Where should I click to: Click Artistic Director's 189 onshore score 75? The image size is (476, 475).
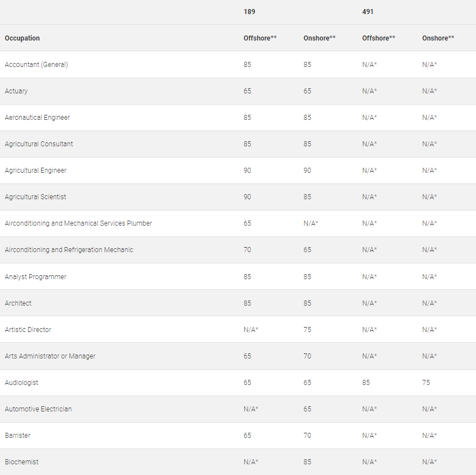(x=307, y=330)
